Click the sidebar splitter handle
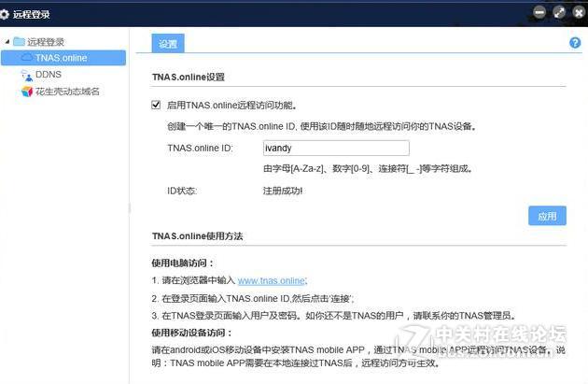 click(130, 207)
